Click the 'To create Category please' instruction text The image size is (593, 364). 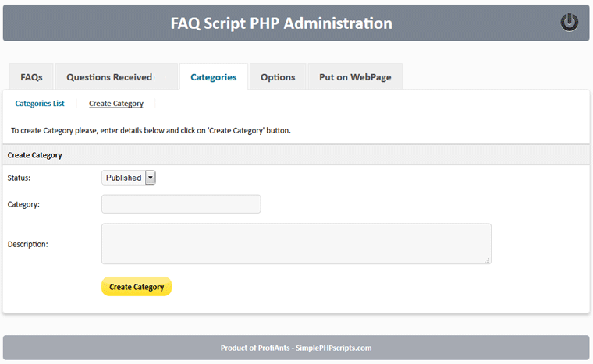click(151, 130)
